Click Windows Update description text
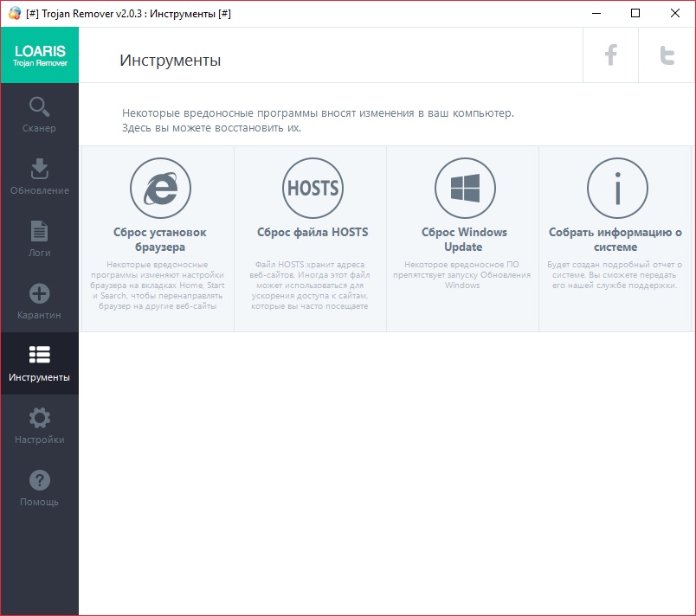The height and width of the screenshot is (616, 696). [461, 275]
